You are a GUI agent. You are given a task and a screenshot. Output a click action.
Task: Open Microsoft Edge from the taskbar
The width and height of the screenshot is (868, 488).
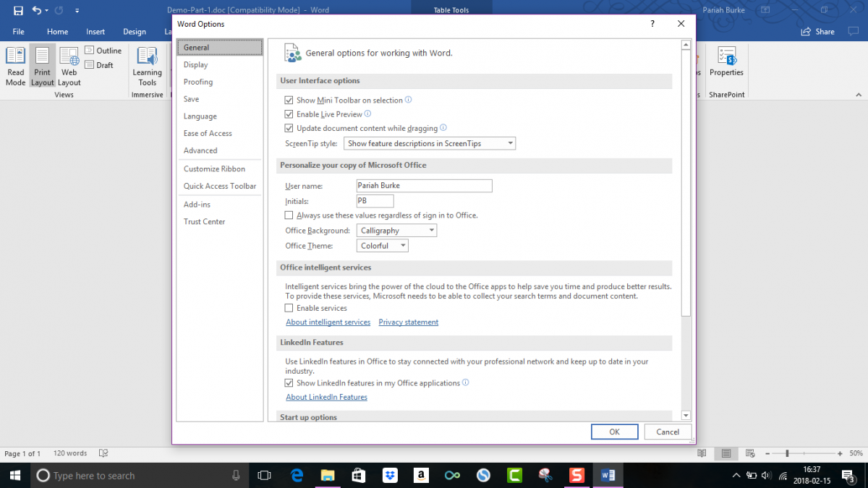(297, 475)
